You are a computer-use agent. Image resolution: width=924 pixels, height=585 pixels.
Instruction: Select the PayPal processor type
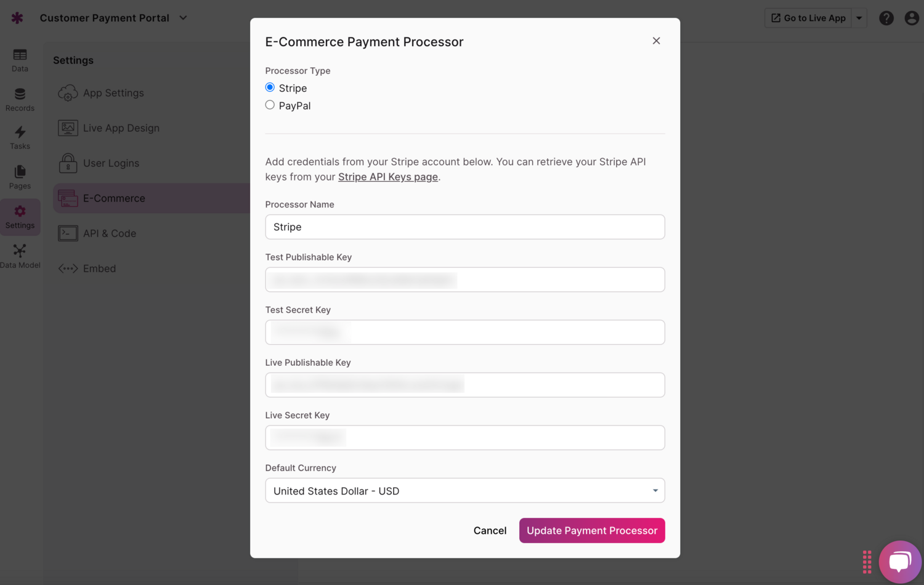click(x=270, y=105)
